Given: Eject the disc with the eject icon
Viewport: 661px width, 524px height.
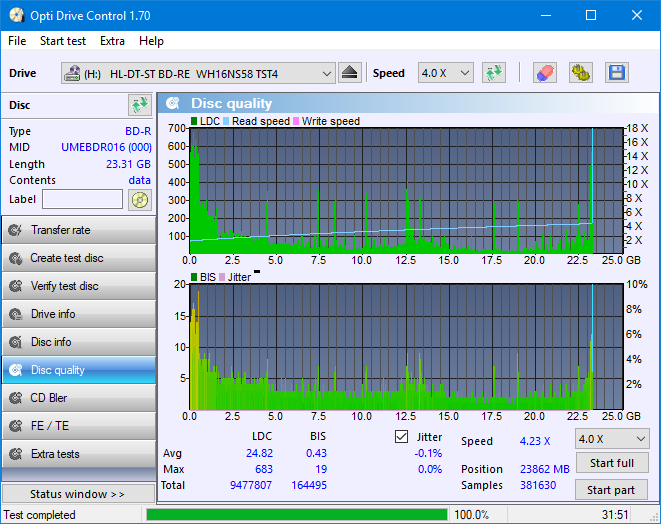Looking at the screenshot, I should click(x=349, y=73).
